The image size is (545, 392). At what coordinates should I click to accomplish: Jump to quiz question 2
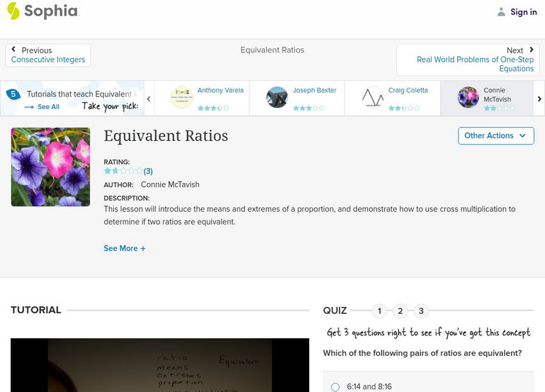pyautogui.click(x=400, y=311)
